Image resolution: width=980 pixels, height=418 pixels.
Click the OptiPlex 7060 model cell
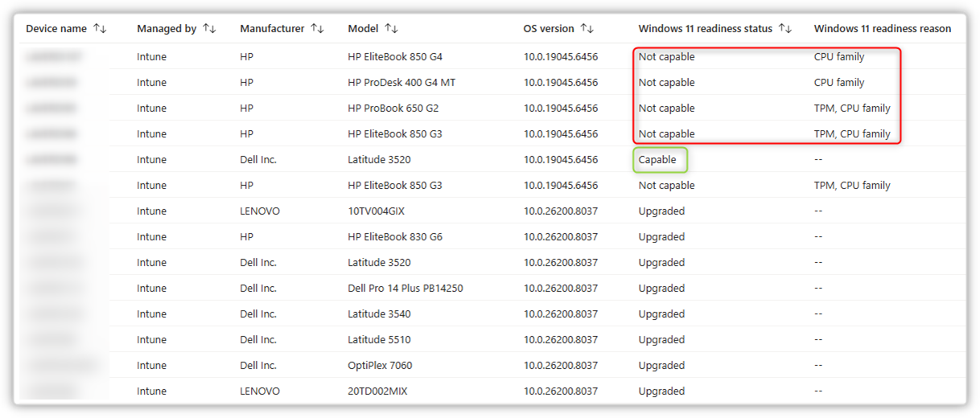(x=380, y=366)
